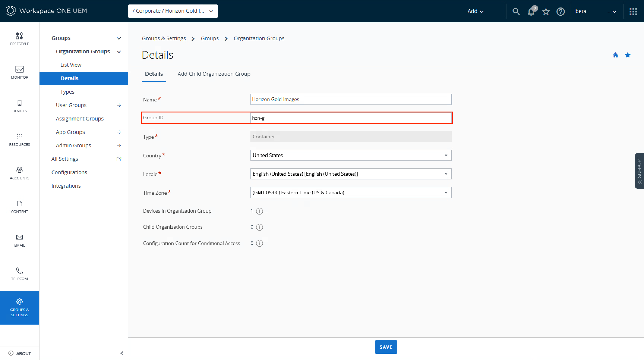Open the Resources section
Screen dimensions: 644x360
(20, 139)
